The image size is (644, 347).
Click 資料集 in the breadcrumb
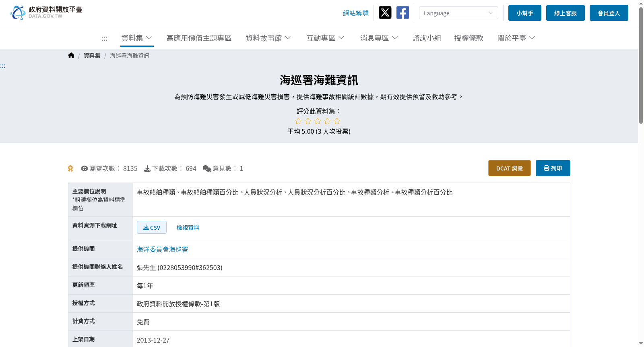coord(92,56)
